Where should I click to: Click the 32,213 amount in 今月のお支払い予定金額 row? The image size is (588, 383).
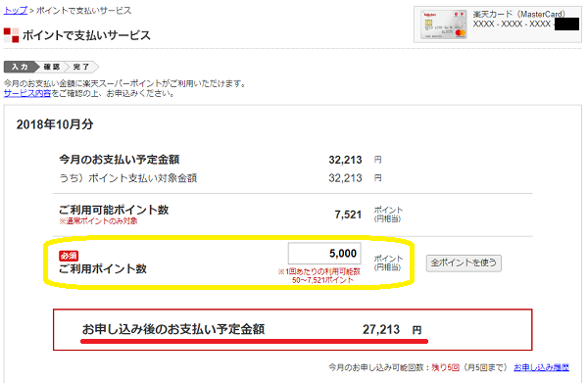[x=345, y=160]
